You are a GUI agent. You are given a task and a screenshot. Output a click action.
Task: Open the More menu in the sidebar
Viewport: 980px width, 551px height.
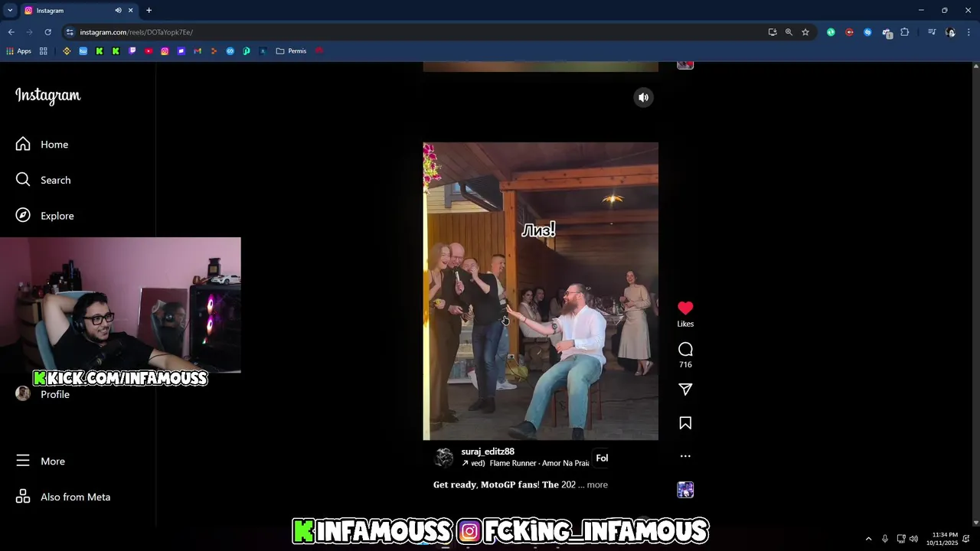[41, 461]
